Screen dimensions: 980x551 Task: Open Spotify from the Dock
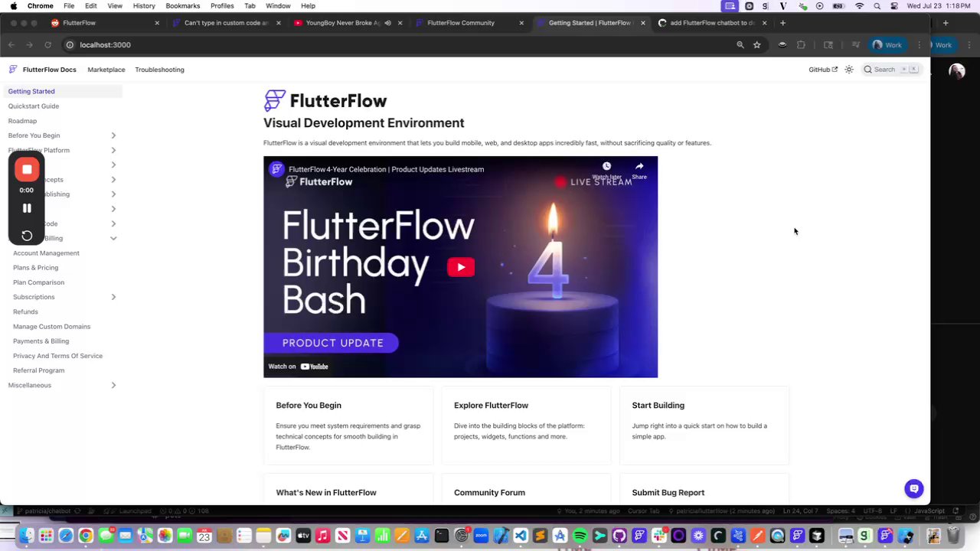point(580,536)
